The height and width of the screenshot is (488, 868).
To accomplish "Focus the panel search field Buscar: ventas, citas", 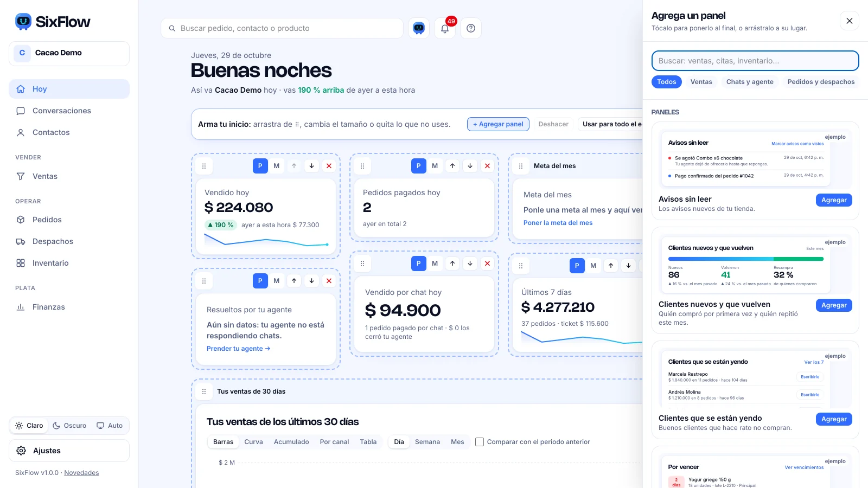I will coord(755,61).
